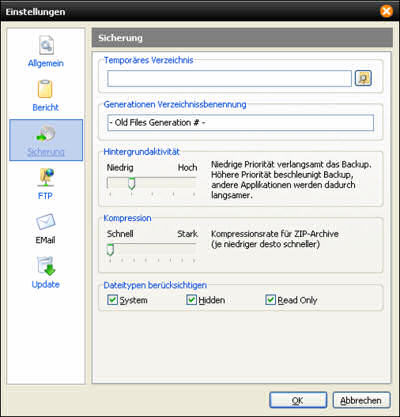
Task: Click the Allgemein label in sidebar
Action: click(x=46, y=63)
